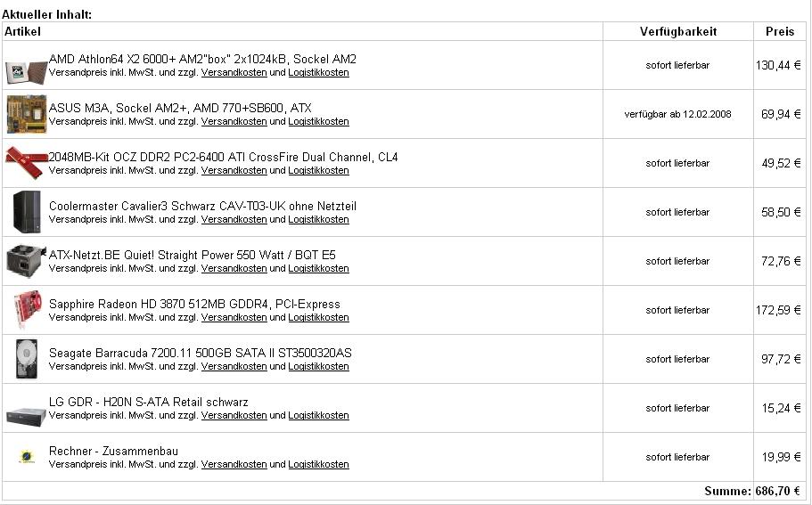
Task: Click the Sapphire Radeon HD 3870 title
Action: click(194, 304)
